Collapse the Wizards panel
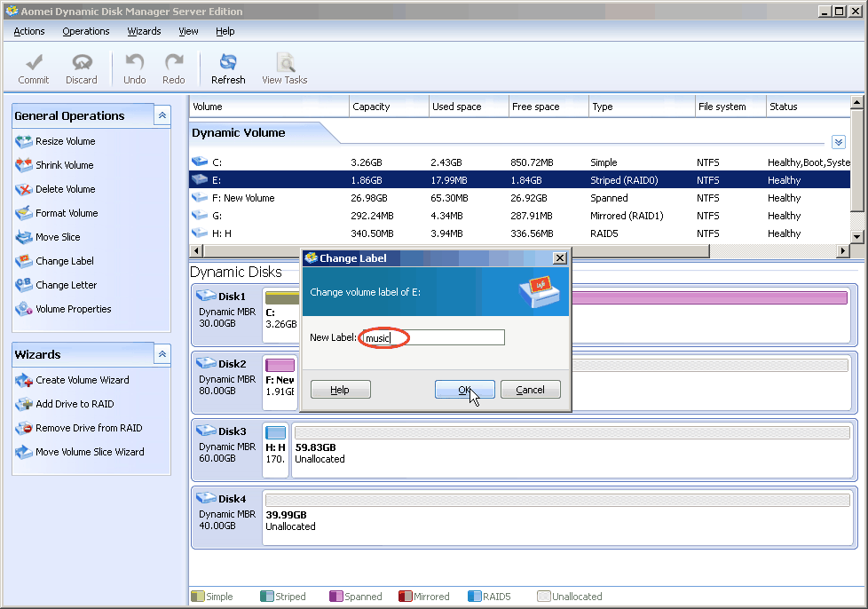Screen dimensions: 868x609 click(x=162, y=354)
